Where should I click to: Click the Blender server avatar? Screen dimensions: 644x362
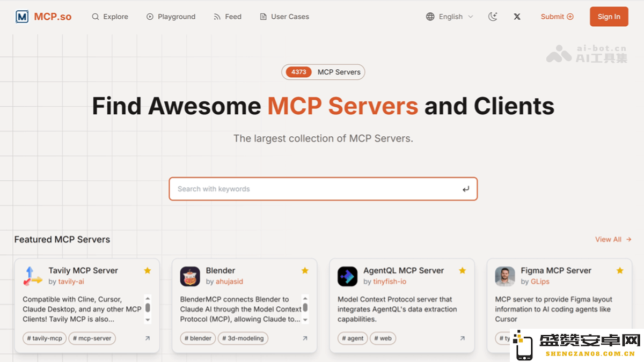(190, 276)
